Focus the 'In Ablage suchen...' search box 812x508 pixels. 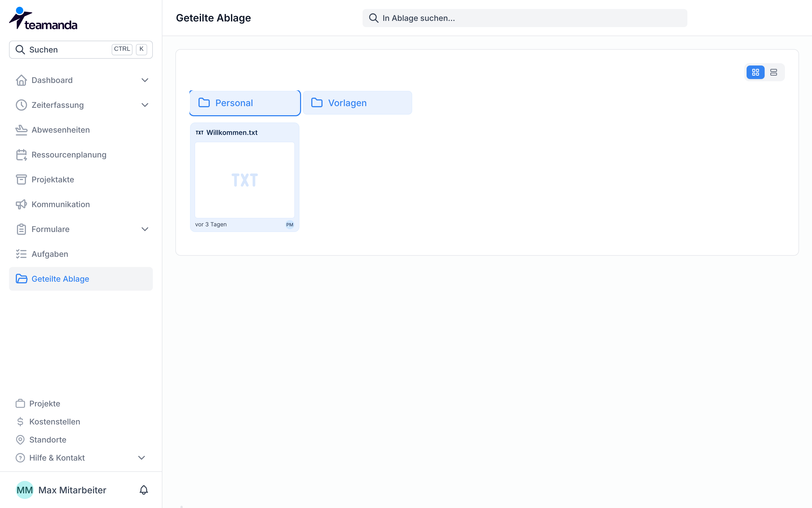525,18
